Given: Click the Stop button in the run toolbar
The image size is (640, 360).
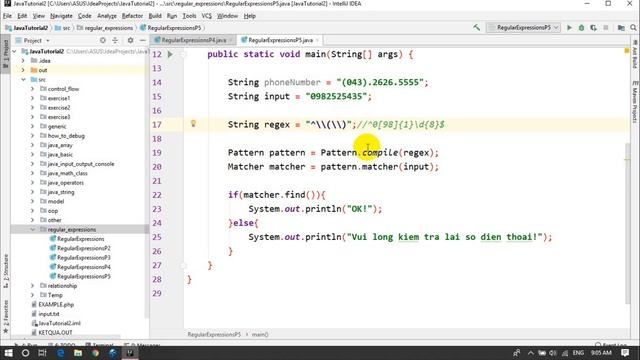Looking at the screenshot, I should [x=606, y=28].
